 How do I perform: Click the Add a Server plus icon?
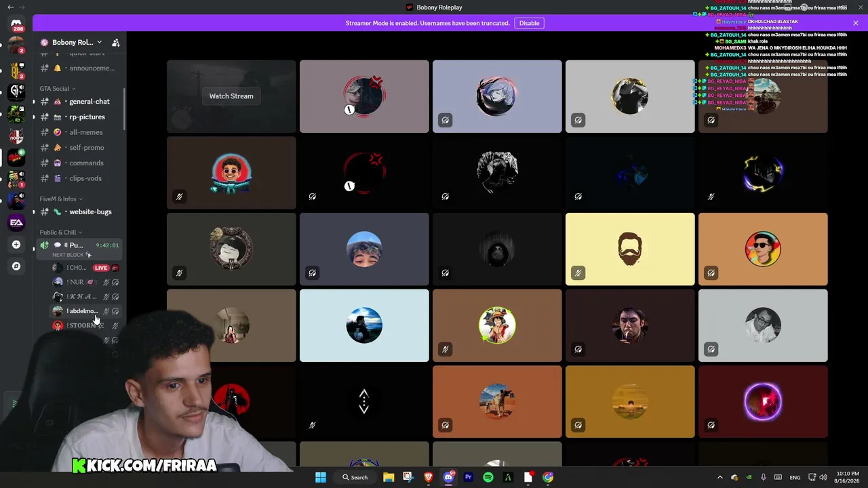click(16, 245)
